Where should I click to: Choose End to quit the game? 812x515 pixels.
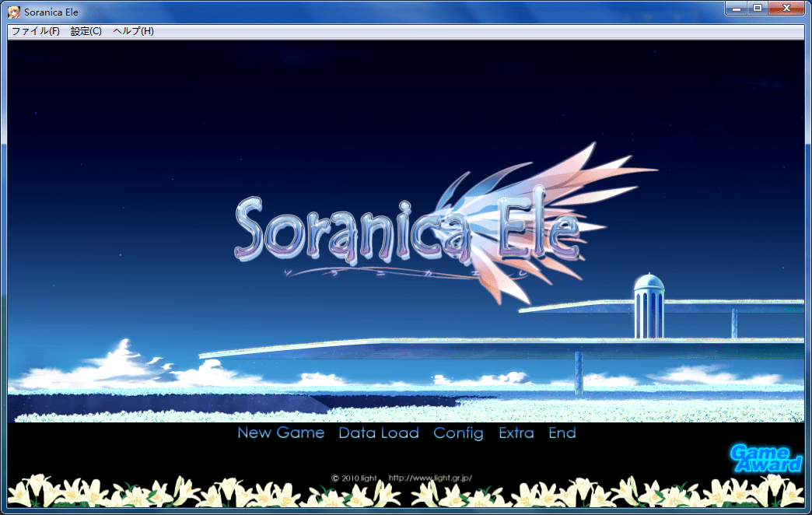point(562,433)
